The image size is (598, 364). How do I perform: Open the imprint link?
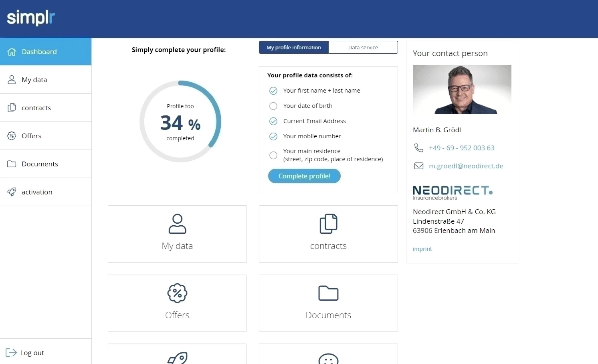pos(422,249)
